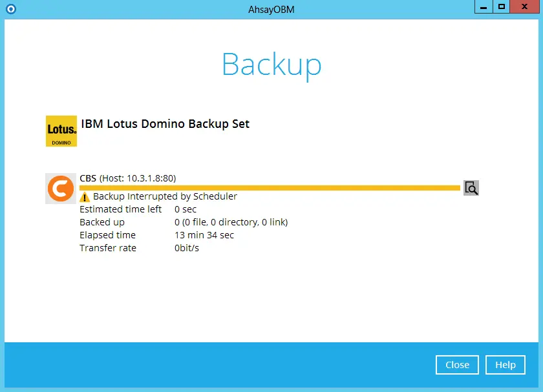Click the Backup page heading

point(271,64)
